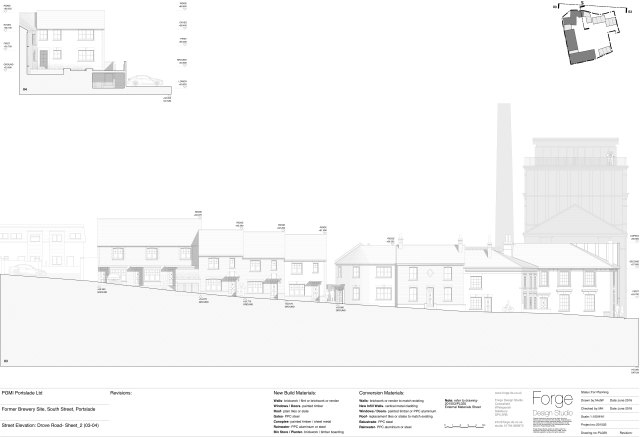Select the Street Elevation Drove Road title
640x437 pixels.
(x=50, y=425)
